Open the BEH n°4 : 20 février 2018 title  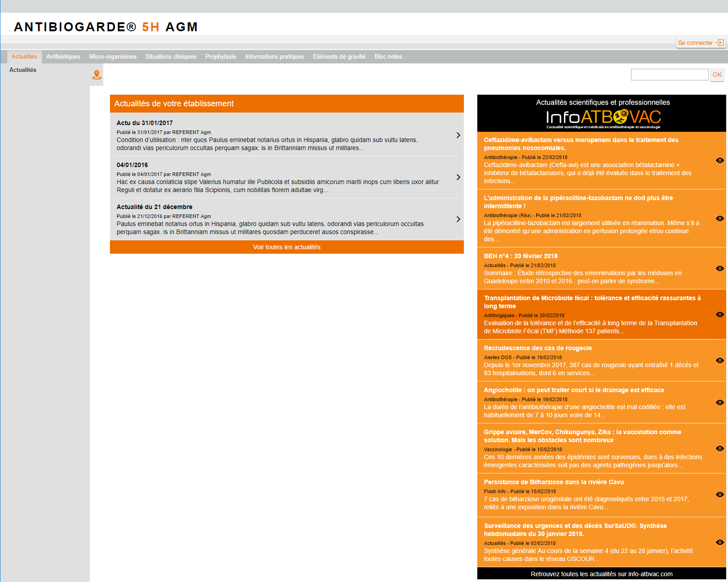click(521, 256)
